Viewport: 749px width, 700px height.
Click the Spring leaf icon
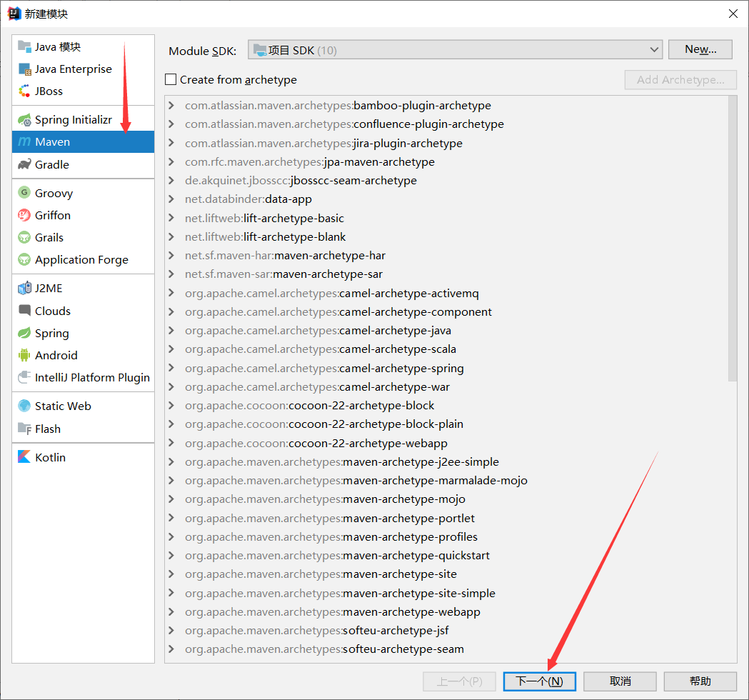click(24, 333)
